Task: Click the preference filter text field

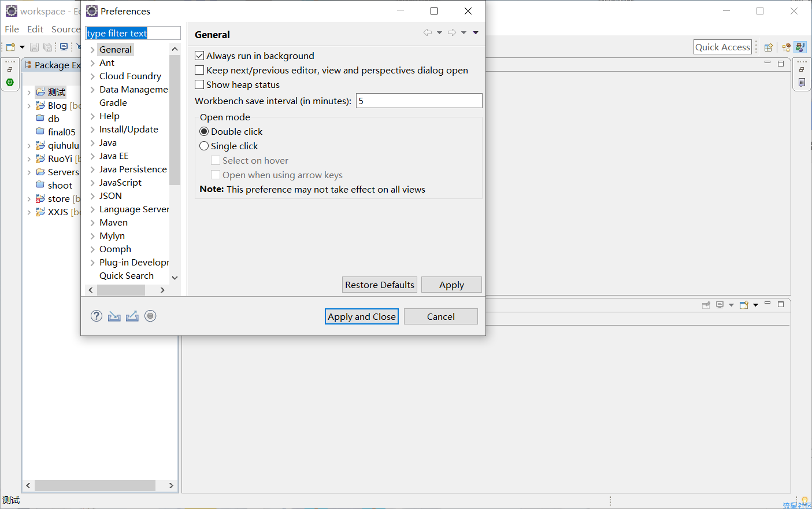Action: tap(133, 33)
